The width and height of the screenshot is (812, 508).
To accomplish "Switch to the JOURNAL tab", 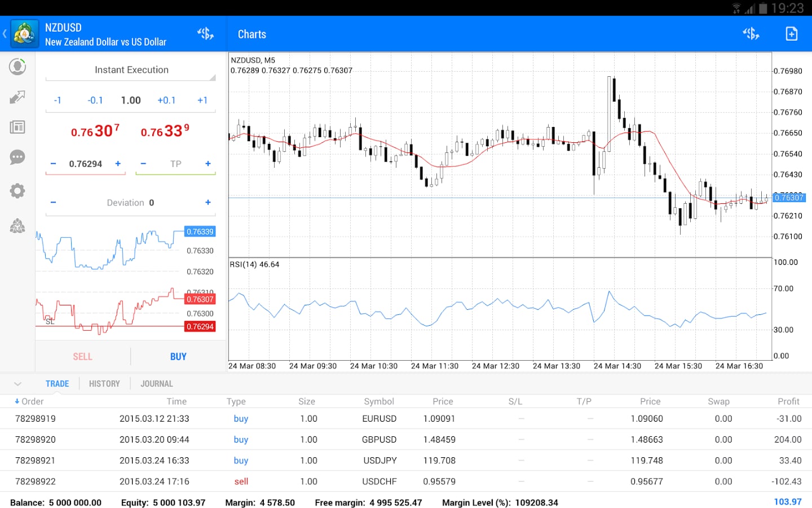I will 156,384.
